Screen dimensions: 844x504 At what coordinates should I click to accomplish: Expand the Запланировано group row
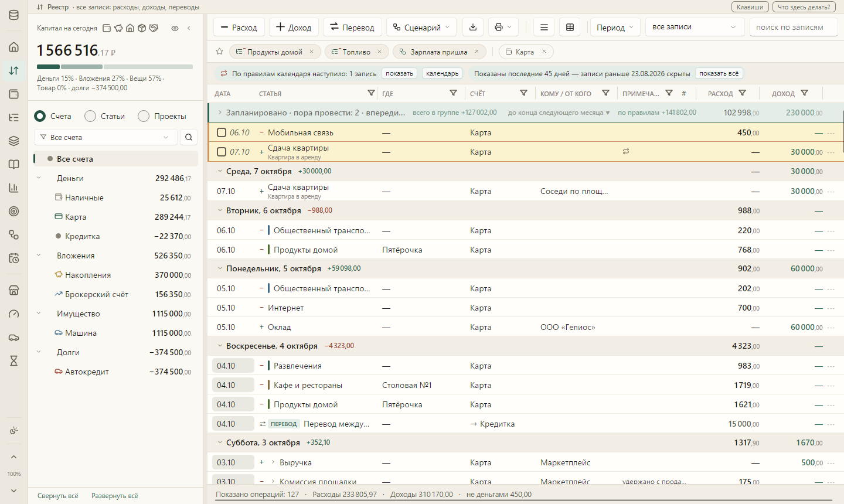coord(220,113)
